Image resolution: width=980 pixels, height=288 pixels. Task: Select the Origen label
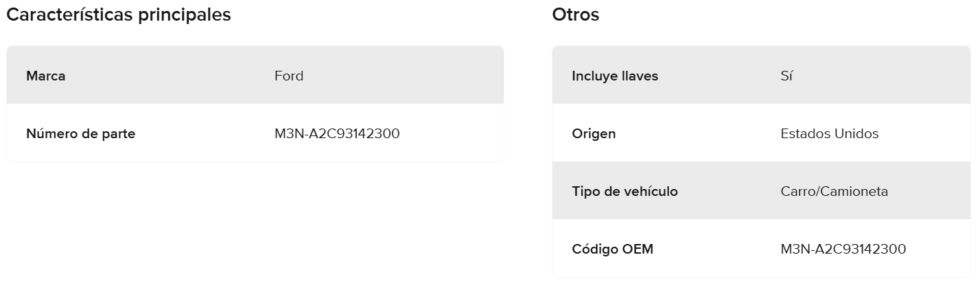[594, 133]
